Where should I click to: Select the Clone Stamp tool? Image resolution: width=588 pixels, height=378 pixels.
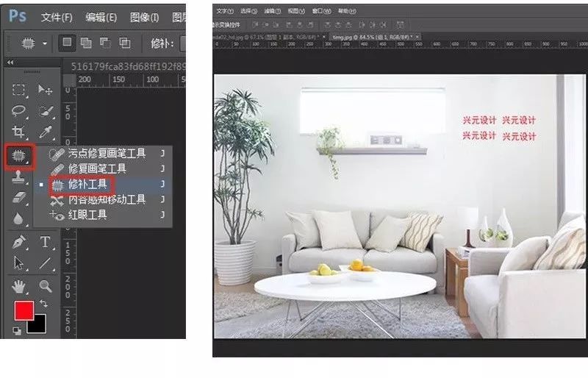(x=19, y=176)
